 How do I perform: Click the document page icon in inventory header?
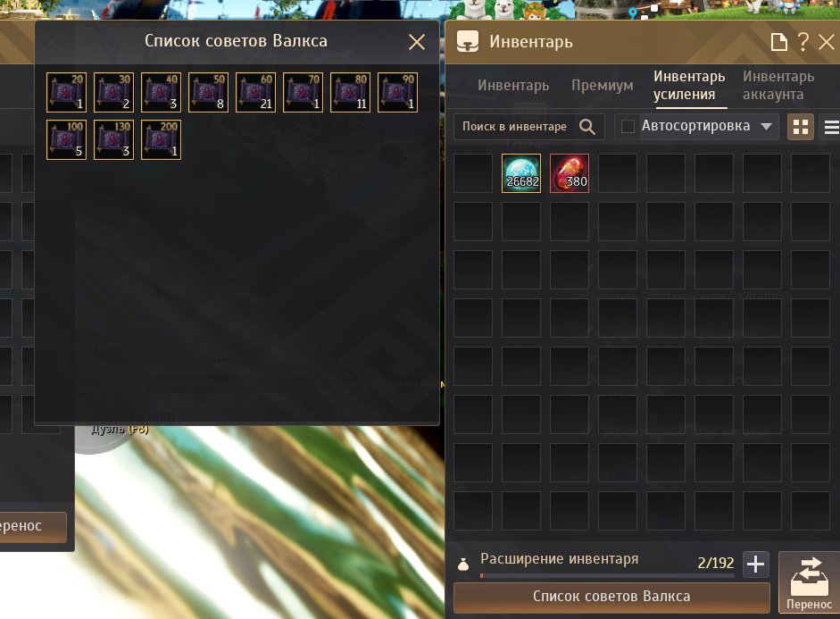[x=779, y=42]
